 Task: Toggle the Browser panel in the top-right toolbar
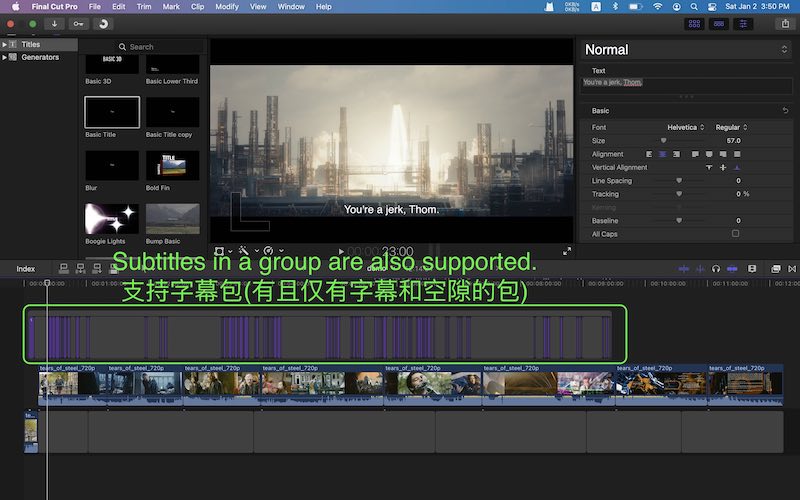694,23
